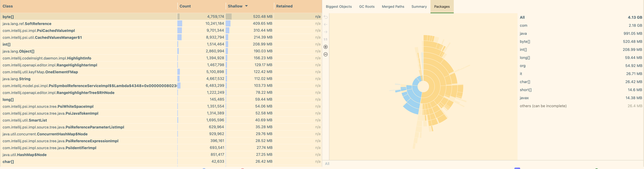Reset chart zoom with the 1:1 icon
This screenshot has width=644, height=169.
point(325,40)
